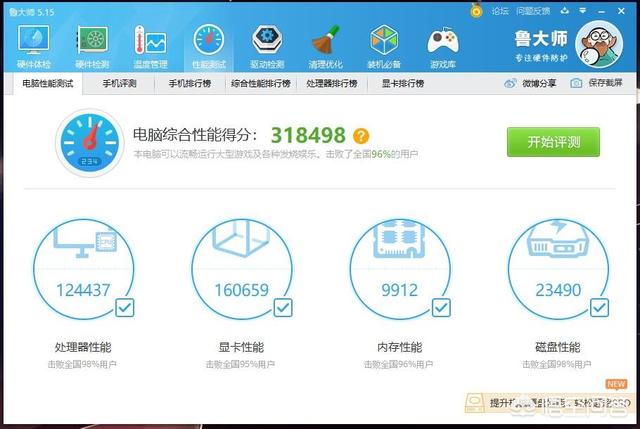Open the main menu dropdown arrow in title bar
Screen dimensions: 640x429
click(583, 11)
